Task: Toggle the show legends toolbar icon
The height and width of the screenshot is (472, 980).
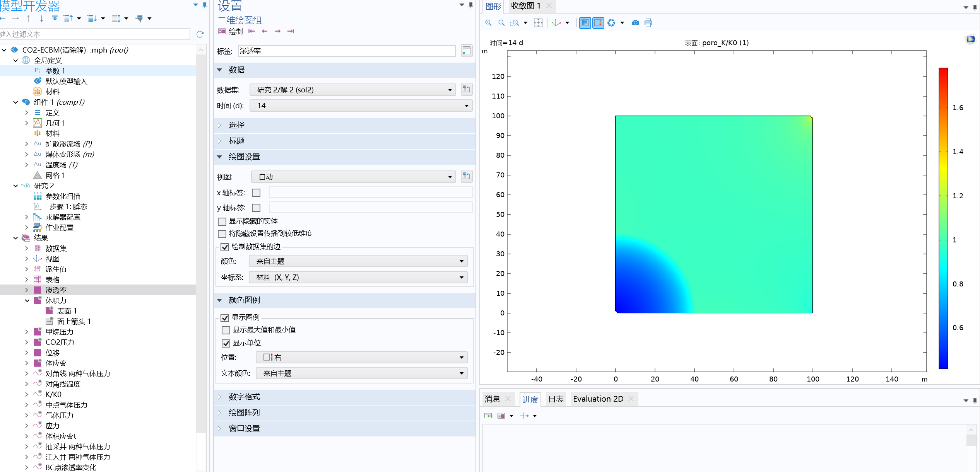Action: tap(598, 23)
